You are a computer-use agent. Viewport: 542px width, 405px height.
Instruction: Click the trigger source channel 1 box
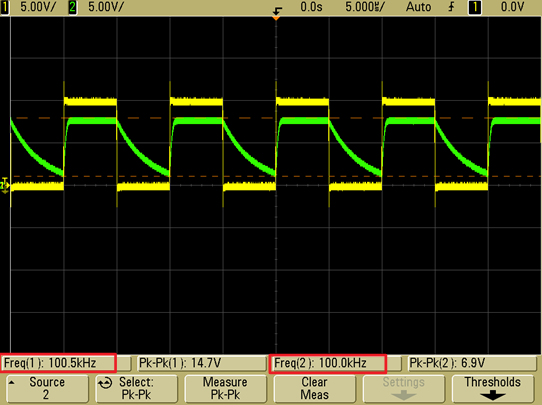click(475, 7)
